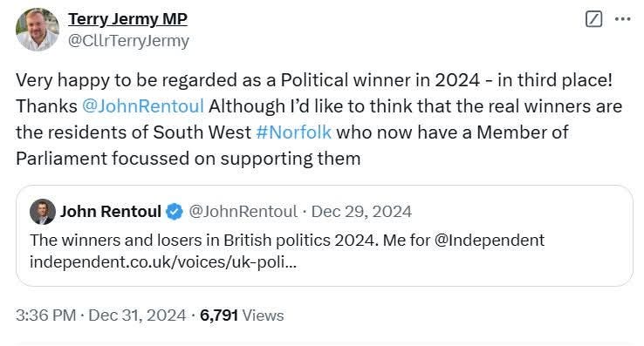Click John Rentoul's blue verified badge
The width and height of the screenshot is (644, 346).
coord(175,212)
